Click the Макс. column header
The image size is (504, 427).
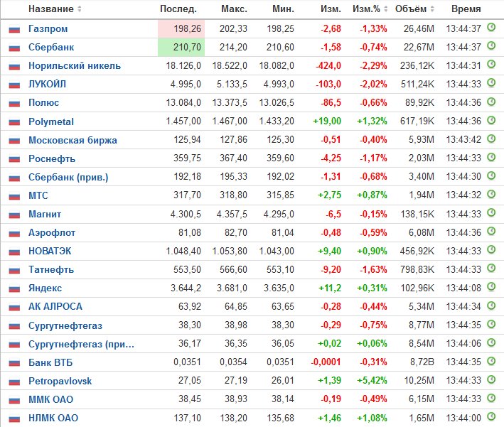pos(234,9)
